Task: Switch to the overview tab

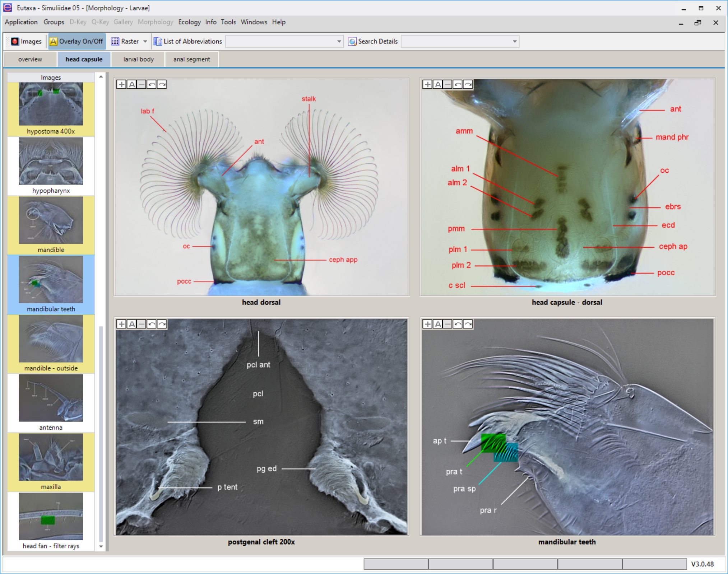Action: (30, 59)
